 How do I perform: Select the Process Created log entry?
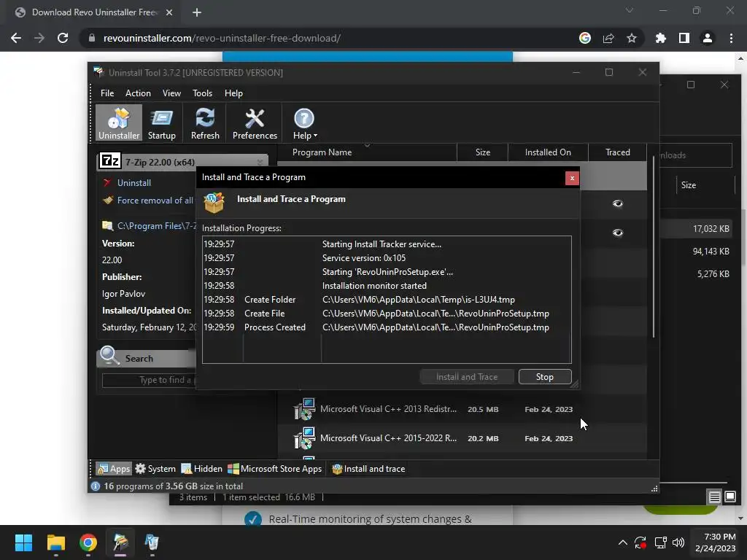(387, 327)
